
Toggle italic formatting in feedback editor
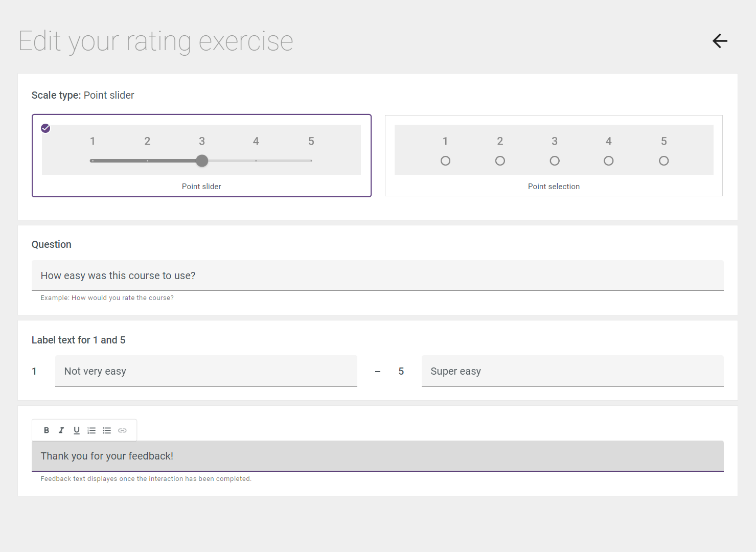(61, 430)
